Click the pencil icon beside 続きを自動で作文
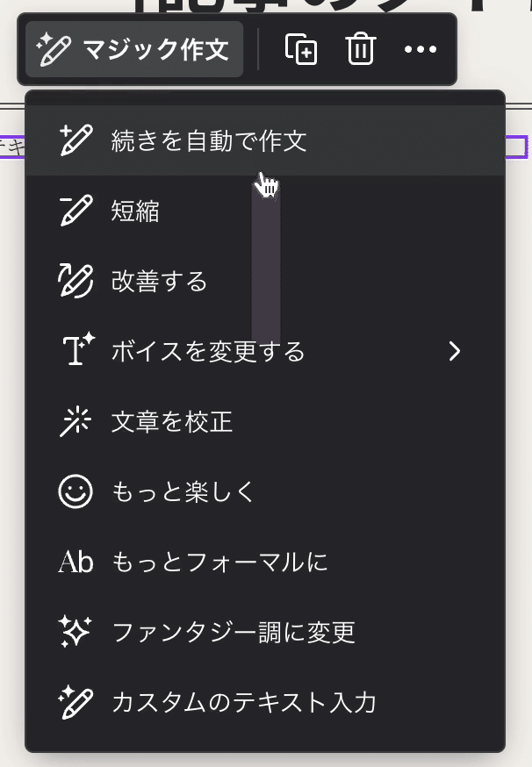Screen dimensions: 532x767 pos(76,140)
